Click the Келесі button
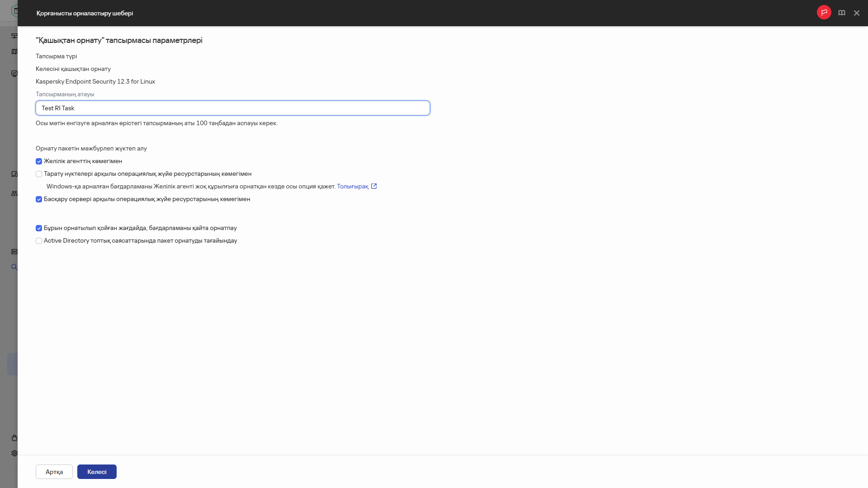The width and height of the screenshot is (868, 488). (x=97, y=472)
